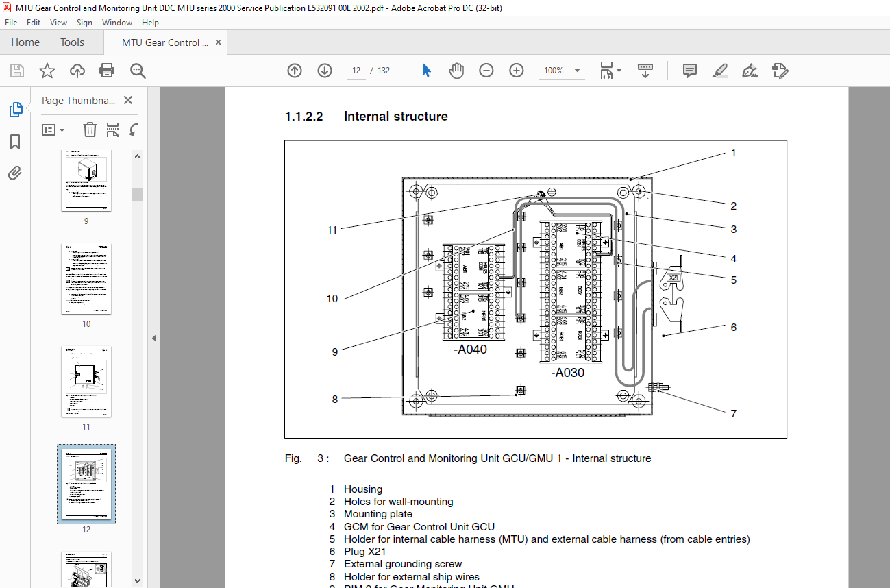Click the legend entry 'Plug X21'

coord(365,552)
